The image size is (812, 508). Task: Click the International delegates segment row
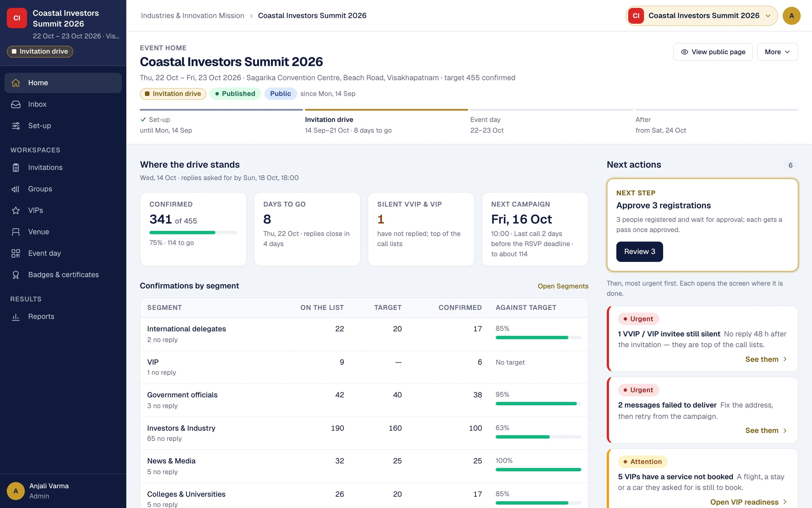coord(364,334)
